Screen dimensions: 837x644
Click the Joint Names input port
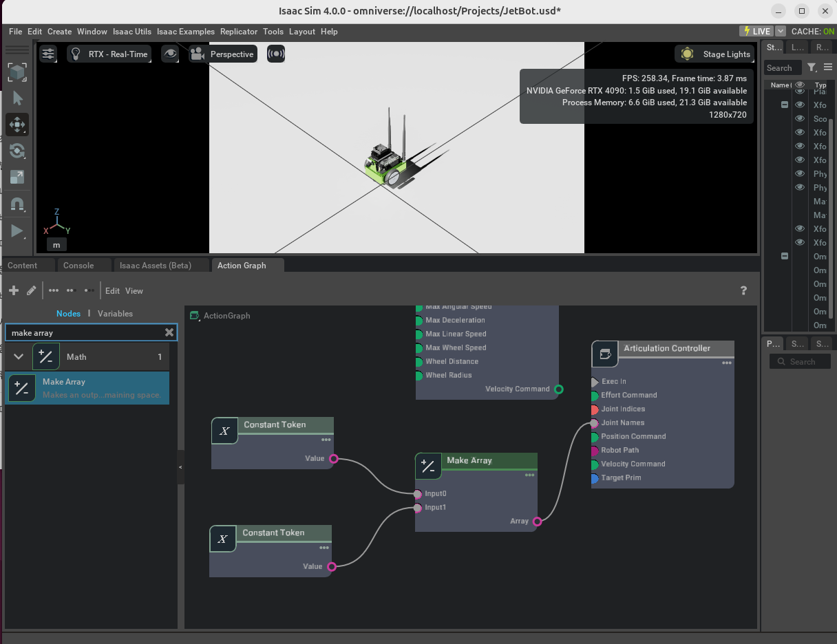click(594, 423)
